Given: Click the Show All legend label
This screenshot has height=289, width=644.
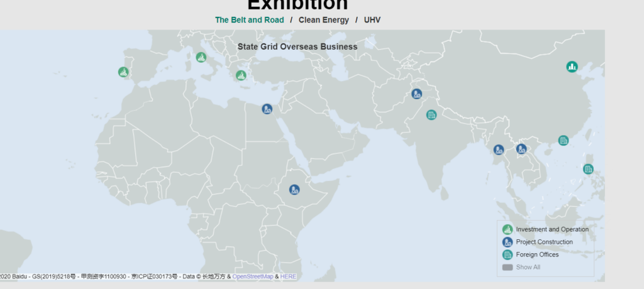Looking at the screenshot, I should 528,267.
